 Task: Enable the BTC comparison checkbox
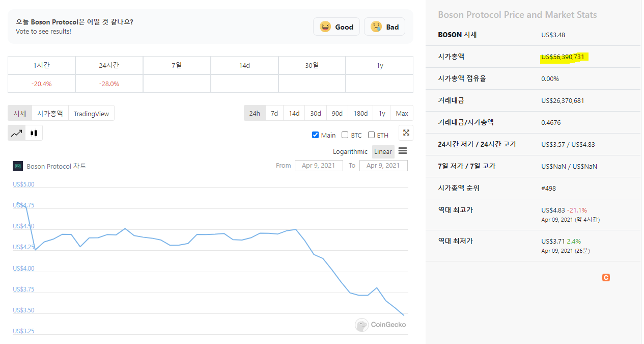[345, 135]
